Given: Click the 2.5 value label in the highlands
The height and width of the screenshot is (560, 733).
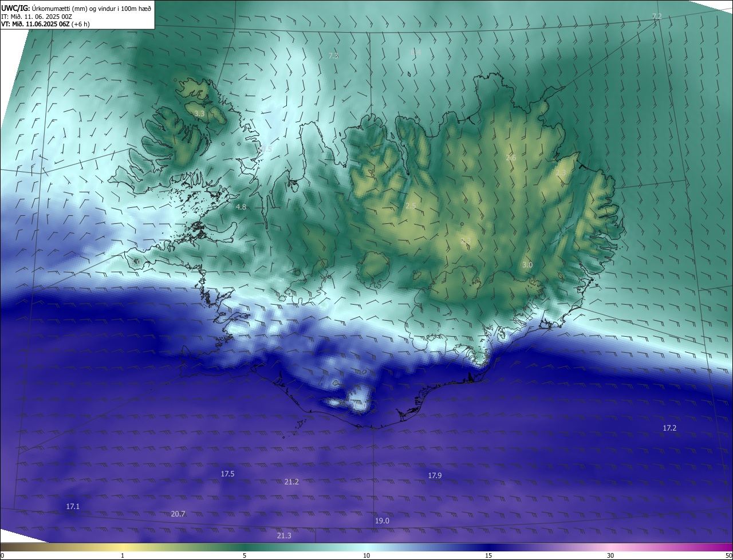Looking at the screenshot, I should coord(411,206).
